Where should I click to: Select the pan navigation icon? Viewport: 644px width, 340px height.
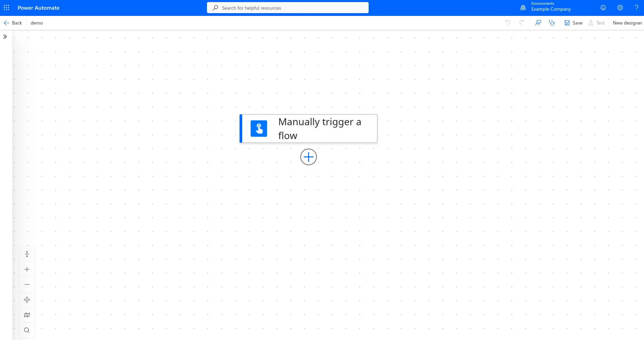[27, 300]
